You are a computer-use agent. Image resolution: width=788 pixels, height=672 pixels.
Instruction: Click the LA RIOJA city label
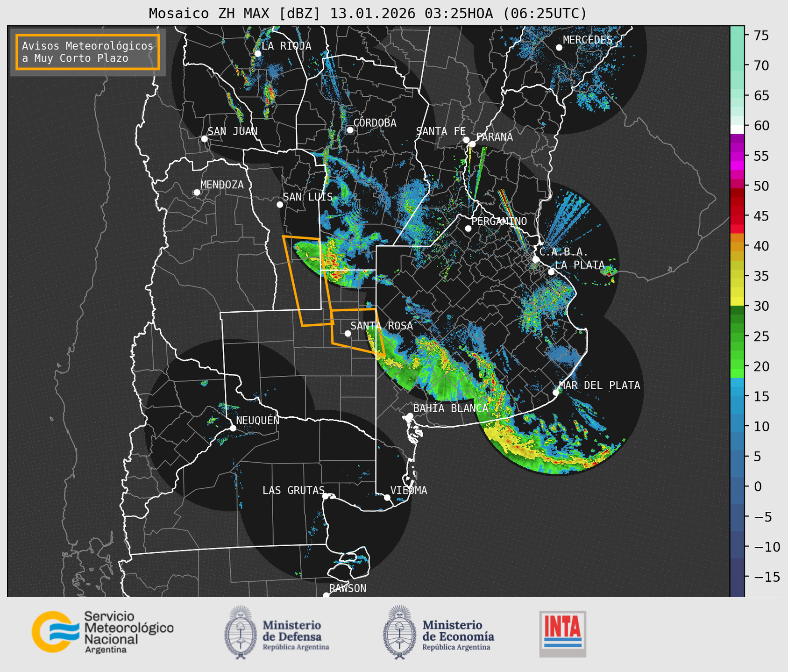[286, 46]
